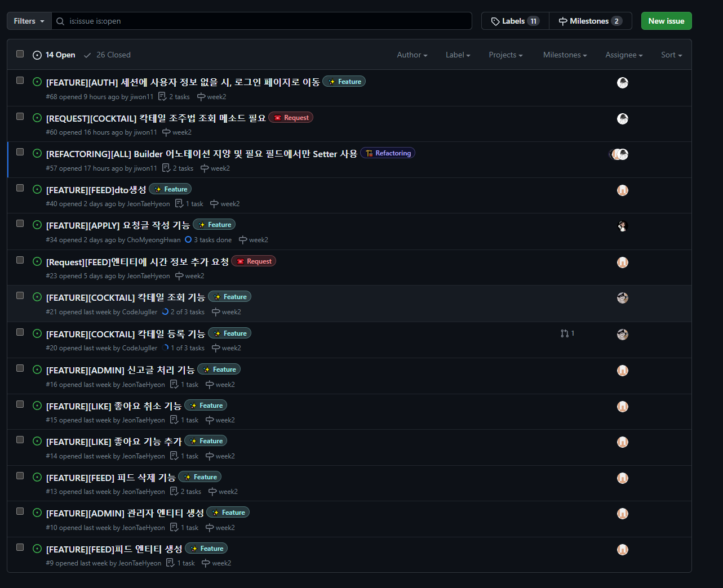The image size is (723, 588).
Task: Click the labels tag icon on the Labels button
Action: click(x=496, y=21)
